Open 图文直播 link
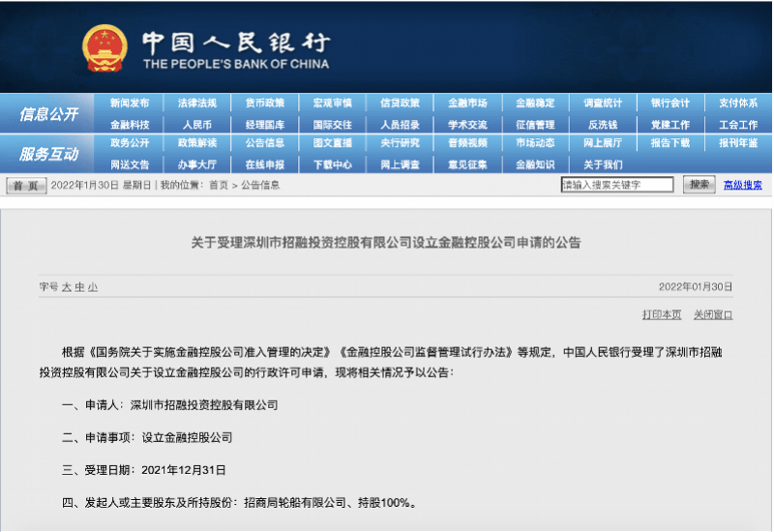This screenshot has width=774, height=532. tap(332, 143)
